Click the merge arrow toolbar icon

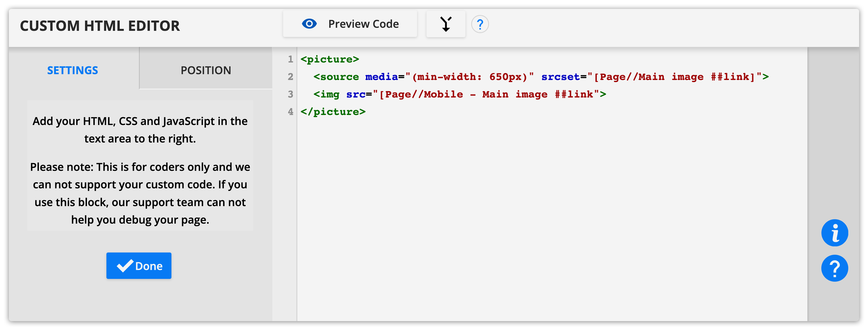(445, 24)
